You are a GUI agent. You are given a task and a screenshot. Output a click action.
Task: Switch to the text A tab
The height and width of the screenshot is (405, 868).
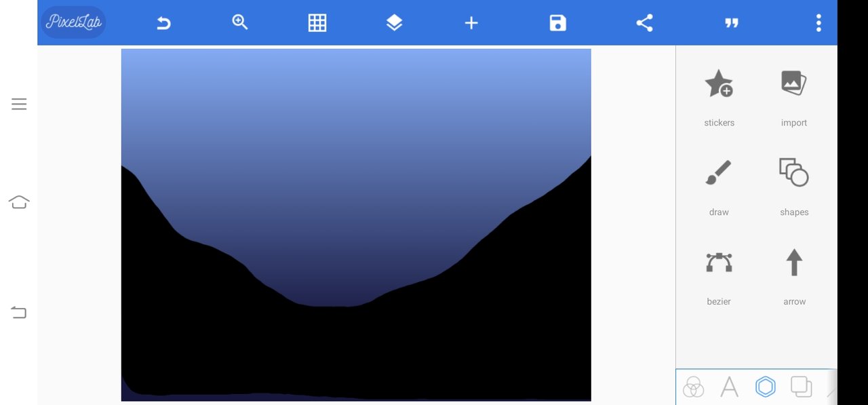coord(729,387)
